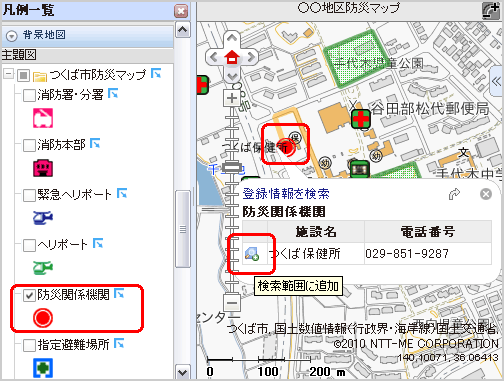
Task: Collapse the つくば市防災マップ tree folder
Action: click(x=9, y=74)
